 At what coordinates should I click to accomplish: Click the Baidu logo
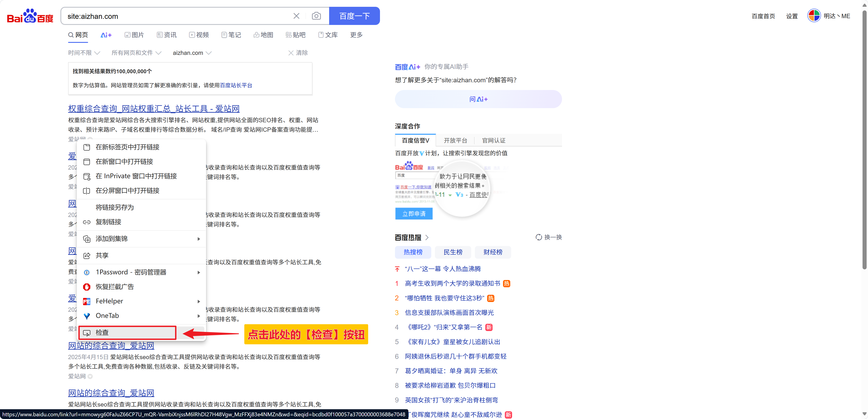(30, 16)
